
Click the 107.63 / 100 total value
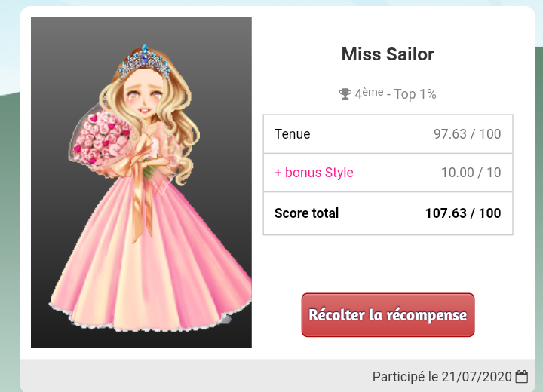pyautogui.click(x=463, y=213)
